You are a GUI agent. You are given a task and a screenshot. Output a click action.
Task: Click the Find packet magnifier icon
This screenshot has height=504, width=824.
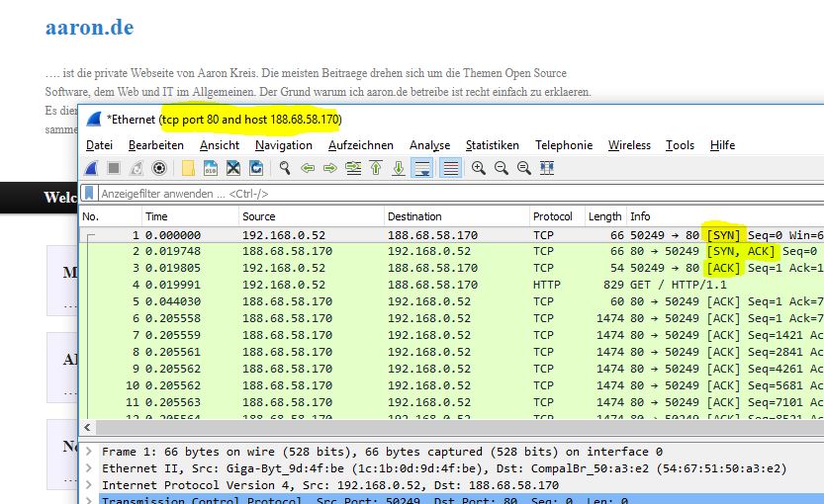(286, 168)
